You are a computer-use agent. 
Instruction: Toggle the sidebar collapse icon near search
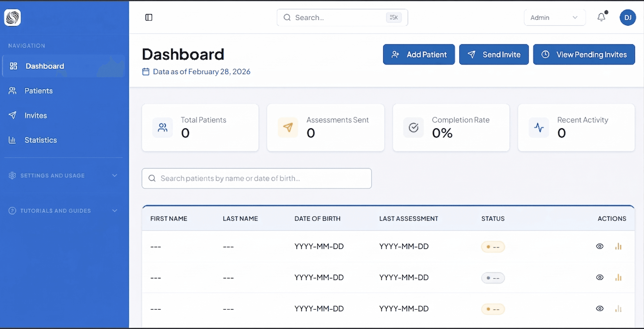[x=149, y=17]
